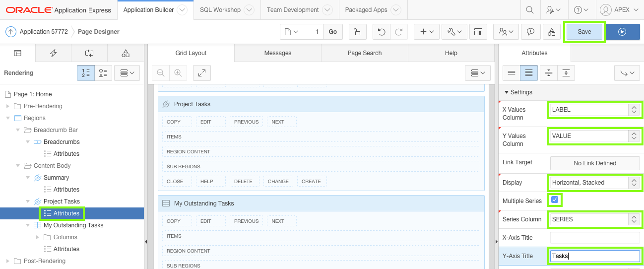
Task: Click the search magnifier icon in header
Action: (x=530, y=10)
